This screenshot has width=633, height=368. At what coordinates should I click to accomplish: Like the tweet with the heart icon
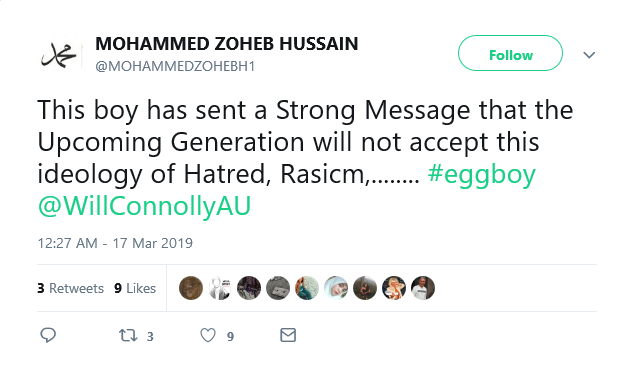[x=208, y=335]
